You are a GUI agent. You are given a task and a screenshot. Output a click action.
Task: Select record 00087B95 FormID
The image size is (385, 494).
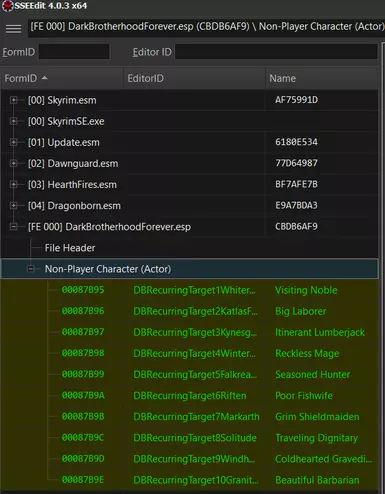[83, 290]
